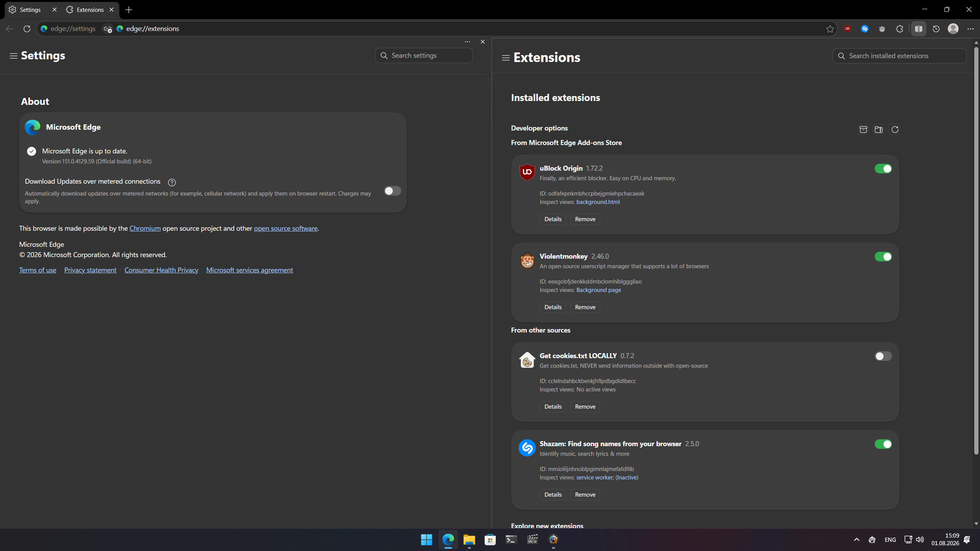Open browser History from the toolbar
The height and width of the screenshot is (551, 980).
[x=936, y=29]
